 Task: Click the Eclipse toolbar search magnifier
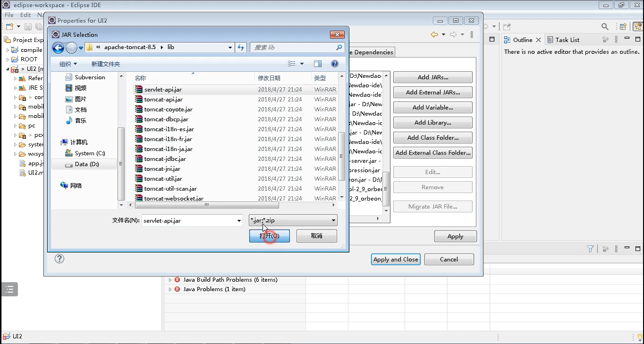coord(605,27)
